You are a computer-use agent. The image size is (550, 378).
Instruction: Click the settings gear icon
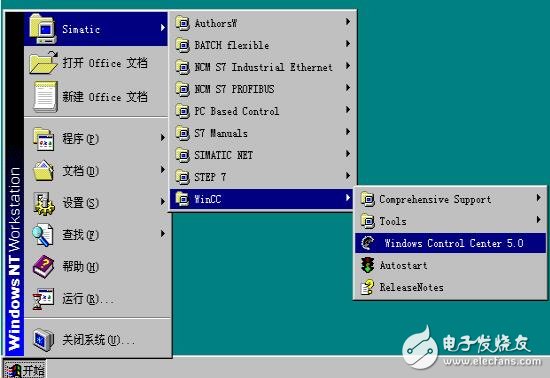(x=43, y=203)
